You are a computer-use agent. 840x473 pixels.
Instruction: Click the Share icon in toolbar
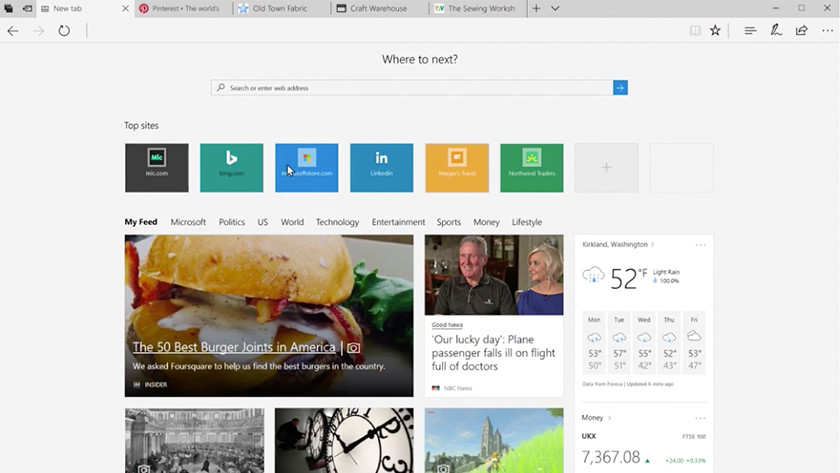click(801, 31)
